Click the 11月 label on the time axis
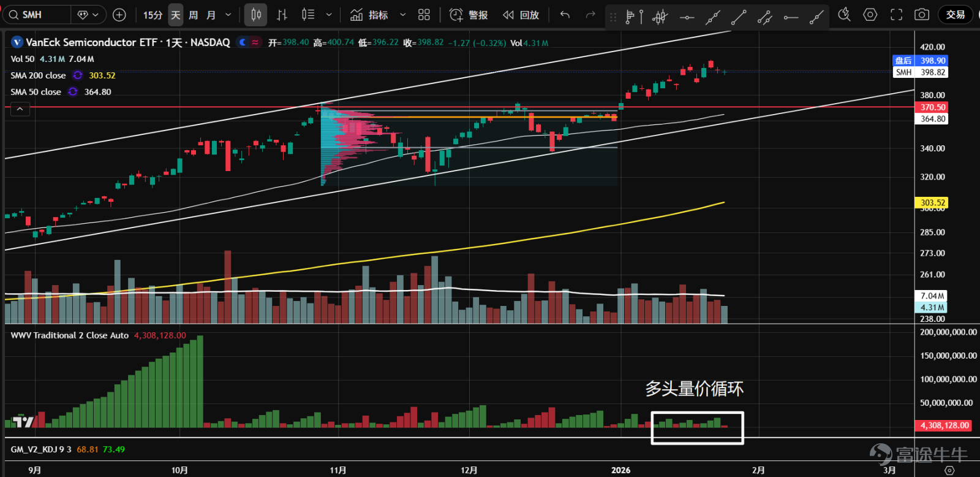 click(338, 470)
